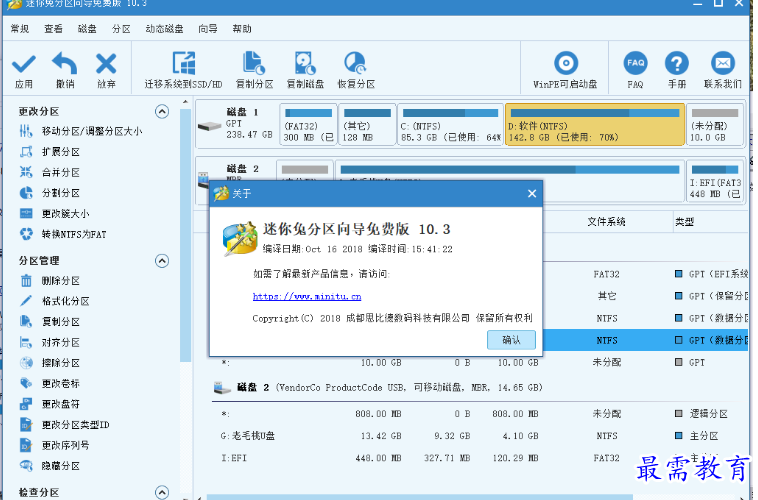
Task: Select unallocated 808.00 MB partition row
Action: pos(480,414)
